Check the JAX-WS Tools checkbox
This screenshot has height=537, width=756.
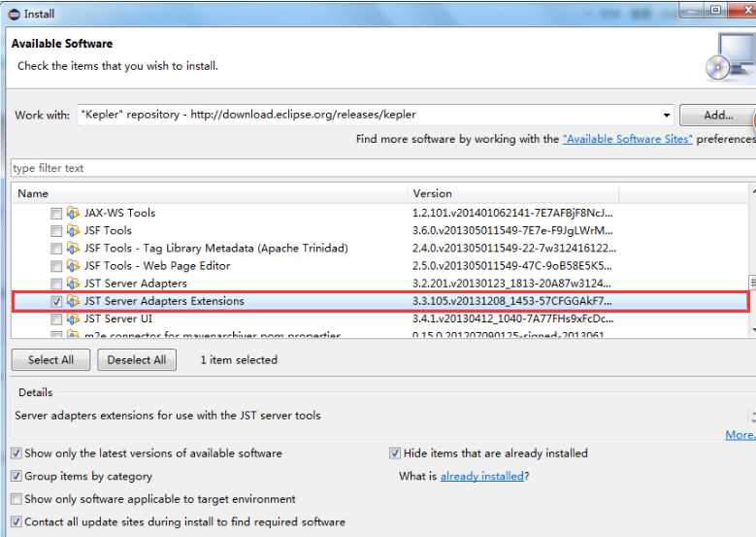coord(56,214)
